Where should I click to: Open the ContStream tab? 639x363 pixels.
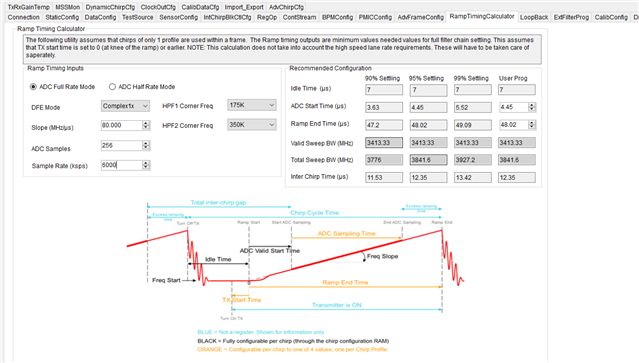pyautogui.click(x=300, y=17)
